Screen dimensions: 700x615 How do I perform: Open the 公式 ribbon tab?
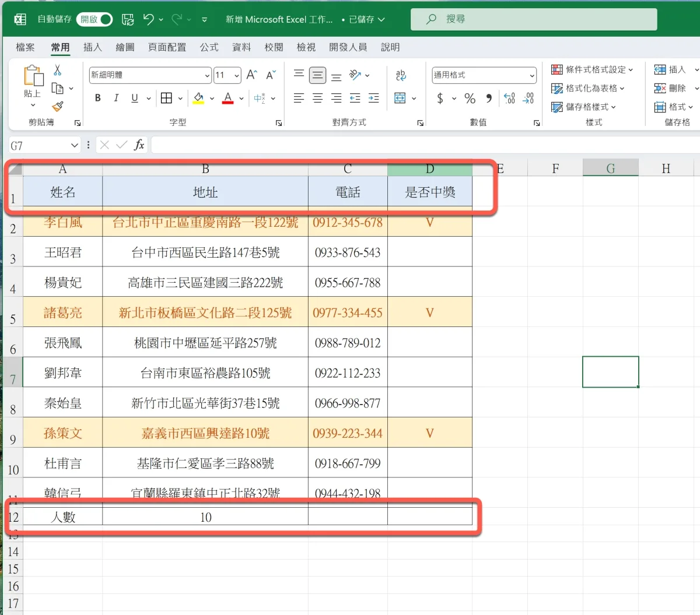(x=209, y=47)
